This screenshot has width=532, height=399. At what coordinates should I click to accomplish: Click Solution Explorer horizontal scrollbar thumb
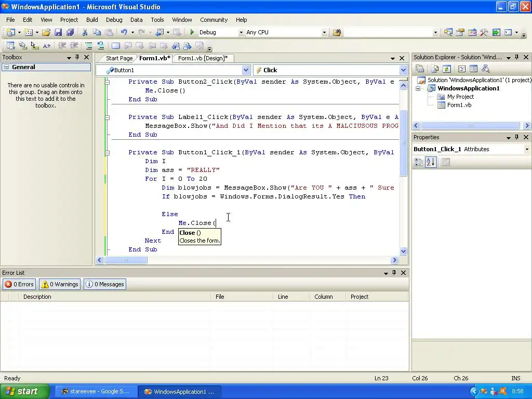coord(470,125)
